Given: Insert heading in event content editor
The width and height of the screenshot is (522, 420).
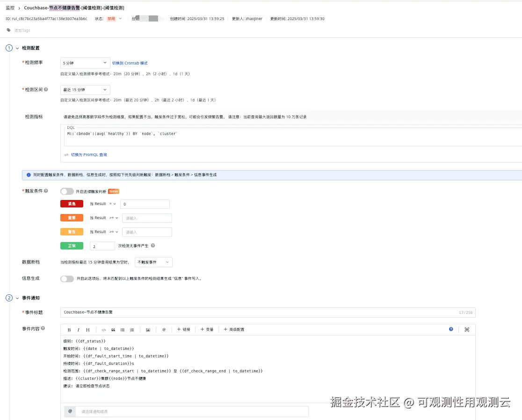Looking at the screenshot, I should coord(87,330).
